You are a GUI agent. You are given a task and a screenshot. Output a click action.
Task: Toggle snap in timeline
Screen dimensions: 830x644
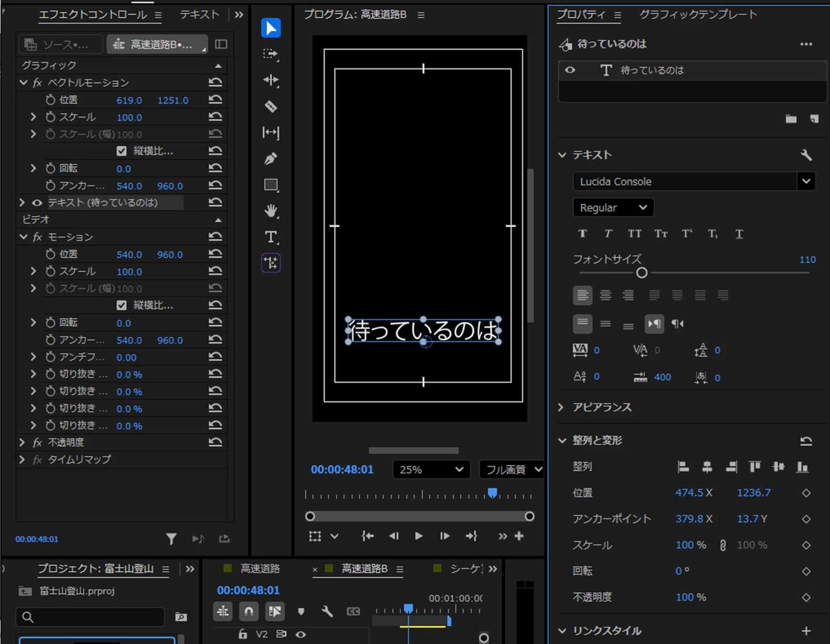point(249,611)
